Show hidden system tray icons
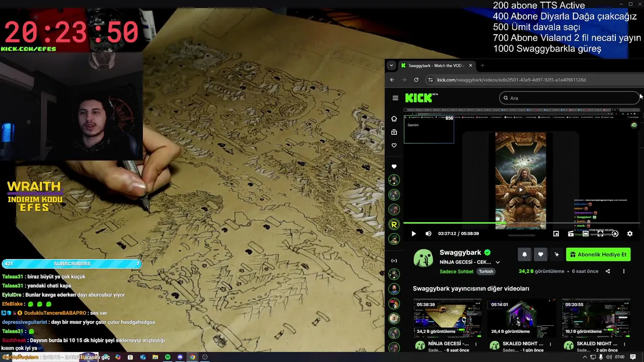This screenshot has height=362, width=644. click(x=585, y=357)
